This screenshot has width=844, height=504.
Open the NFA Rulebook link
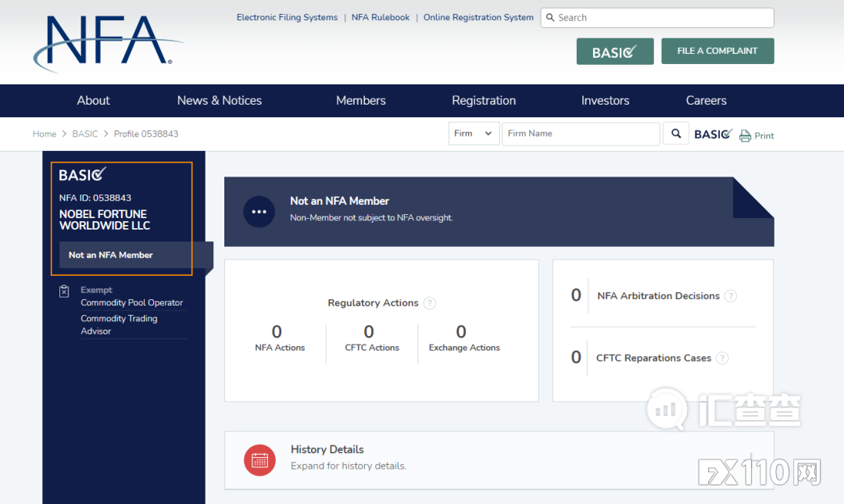coord(381,17)
